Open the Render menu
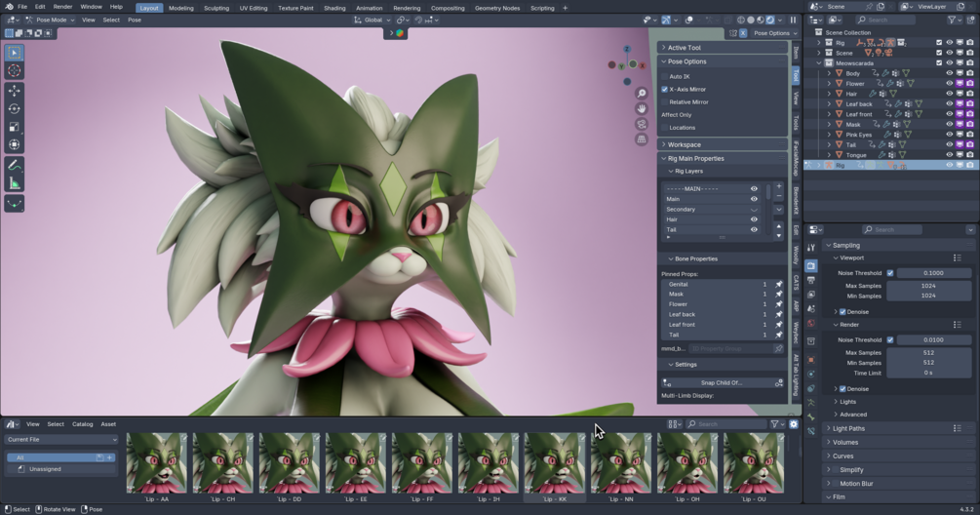Viewport: 980px width, 515px height. 62,7
